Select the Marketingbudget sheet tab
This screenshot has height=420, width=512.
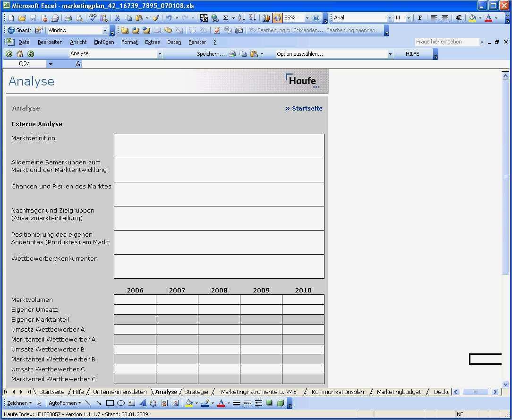click(398, 392)
